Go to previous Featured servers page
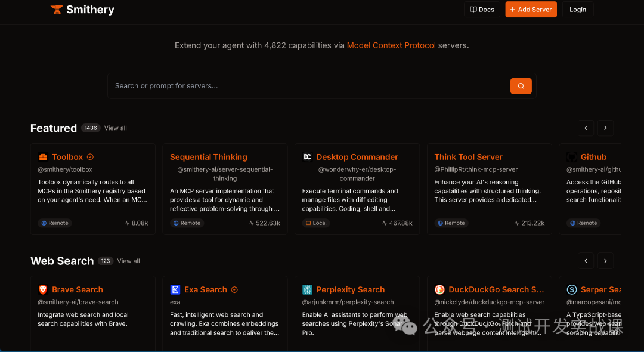This screenshot has width=644, height=352. click(586, 128)
